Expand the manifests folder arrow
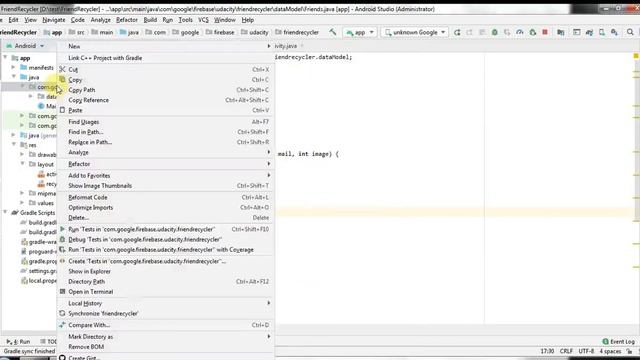Image resolution: width=640 pixels, height=360 pixels. [13, 67]
